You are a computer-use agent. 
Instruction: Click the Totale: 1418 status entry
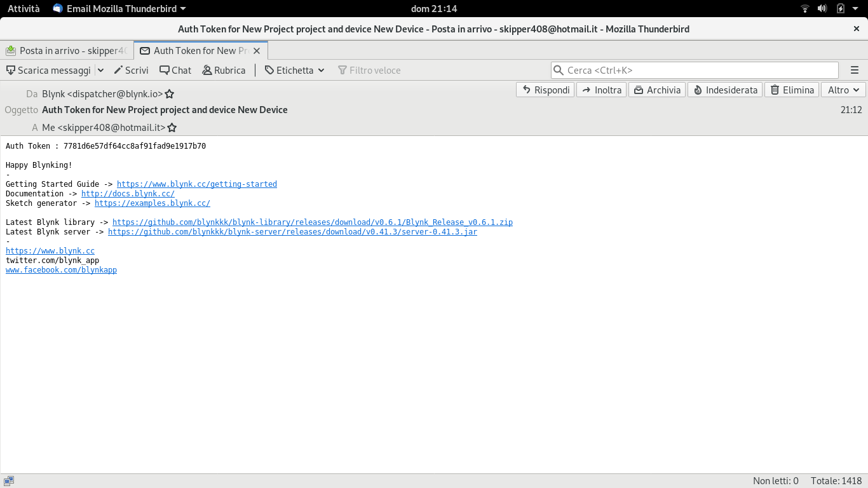tap(836, 481)
